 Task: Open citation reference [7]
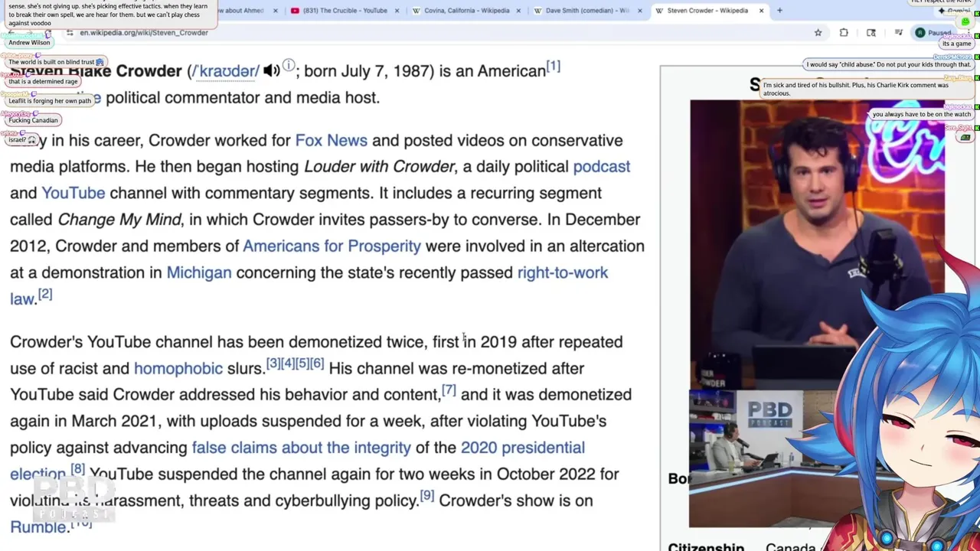[x=449, y=390]
